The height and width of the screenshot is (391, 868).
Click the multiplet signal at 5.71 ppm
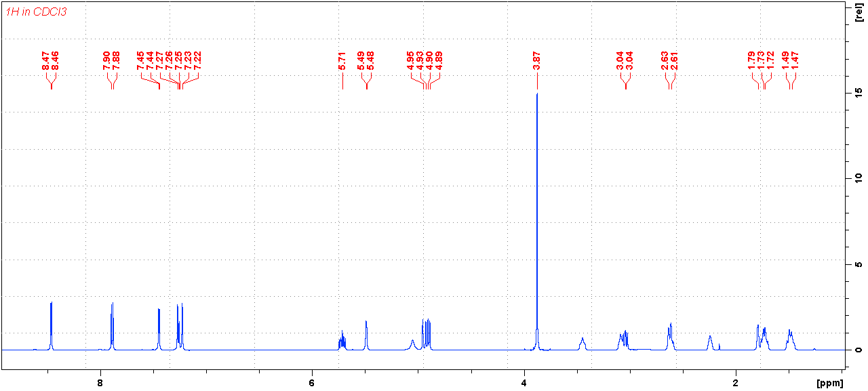[x=342, y=339]
